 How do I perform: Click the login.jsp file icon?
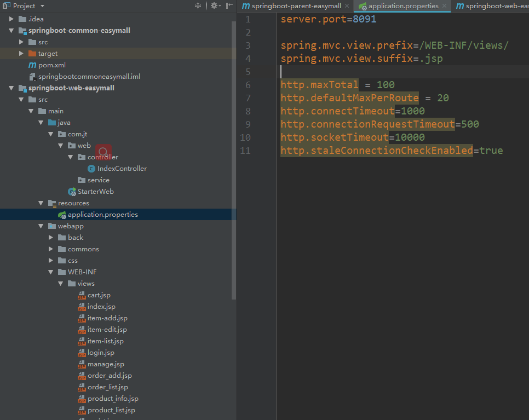point(82,353)
